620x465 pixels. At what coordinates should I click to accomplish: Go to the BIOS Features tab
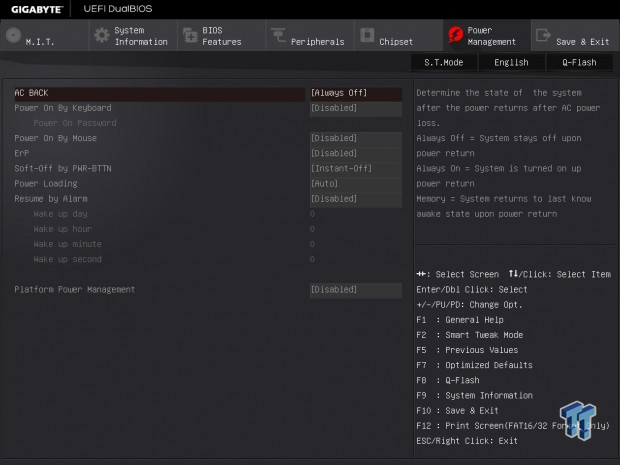tap(222, 36)
